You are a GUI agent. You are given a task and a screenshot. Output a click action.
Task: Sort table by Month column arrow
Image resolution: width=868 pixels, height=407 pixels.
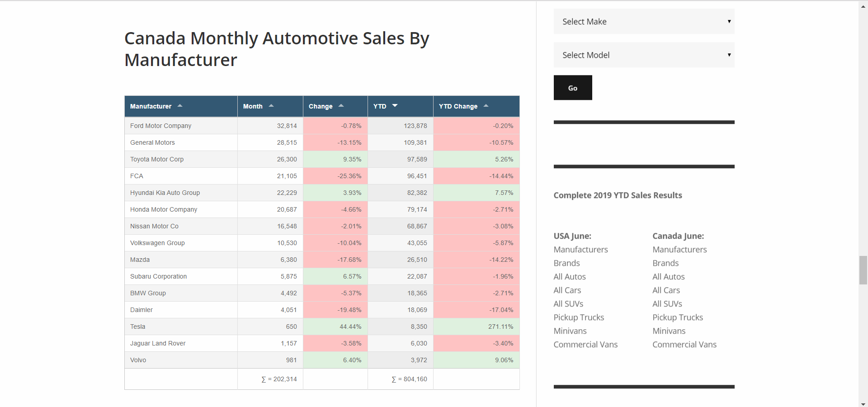pos(271,106)
